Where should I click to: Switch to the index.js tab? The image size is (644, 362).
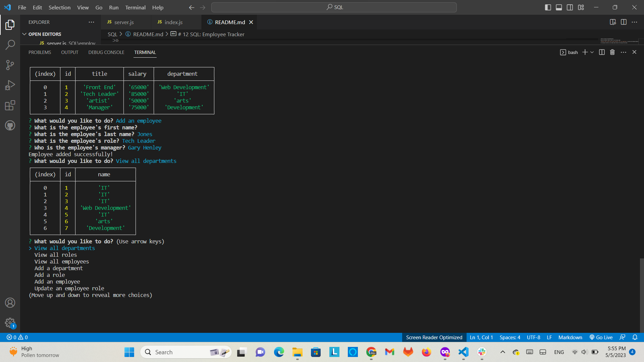click(173, 22)
